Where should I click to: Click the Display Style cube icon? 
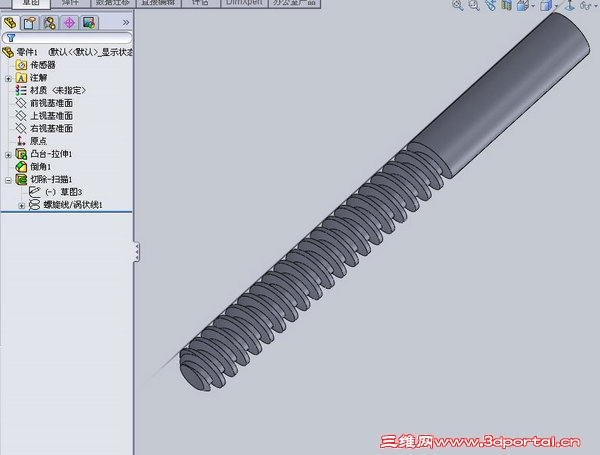[546, 5]
